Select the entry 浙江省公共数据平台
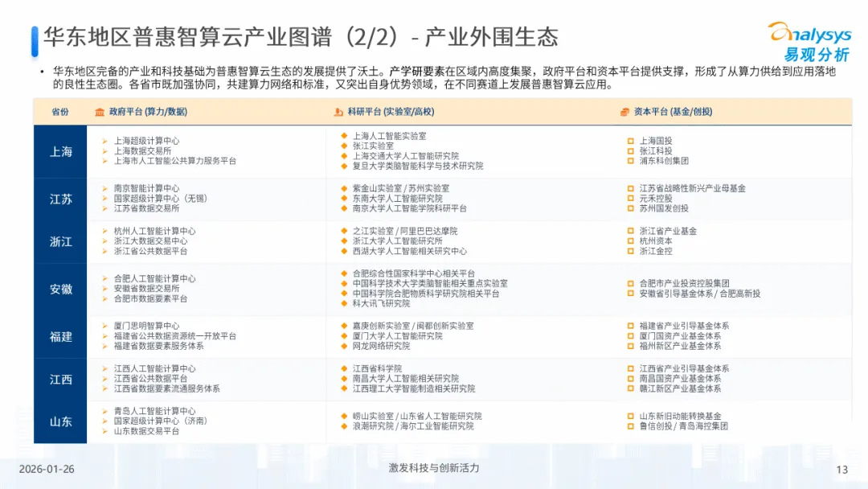The image size is (868, 489). pos(150,252)
